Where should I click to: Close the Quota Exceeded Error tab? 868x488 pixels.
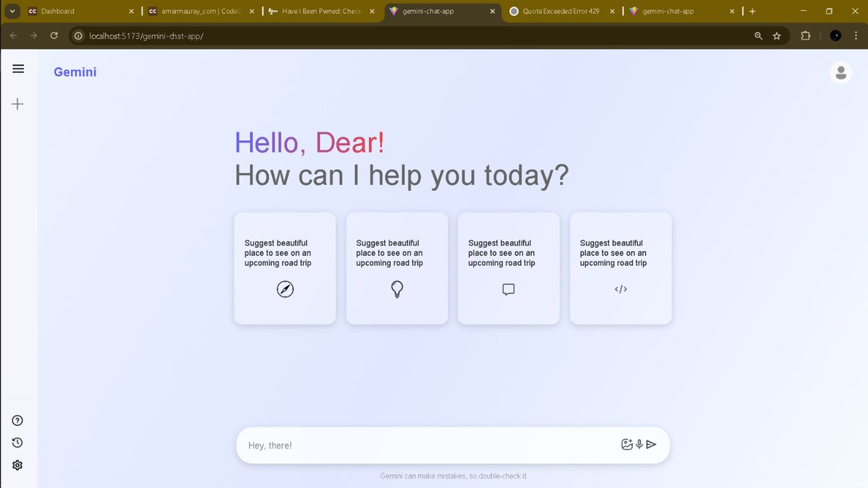pyautogui.click(x=612, y=12)
